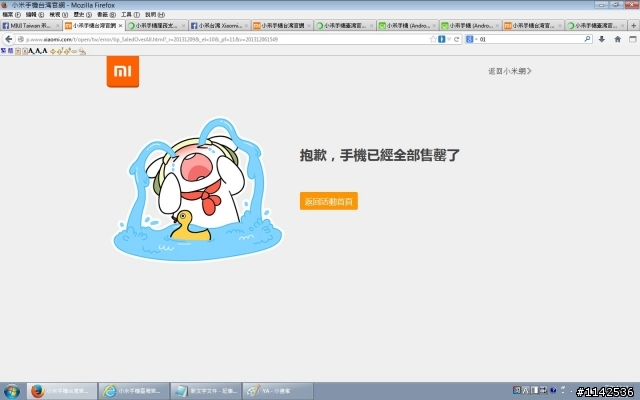Open the 工具 (T) menu

click(x=130, y=15)
